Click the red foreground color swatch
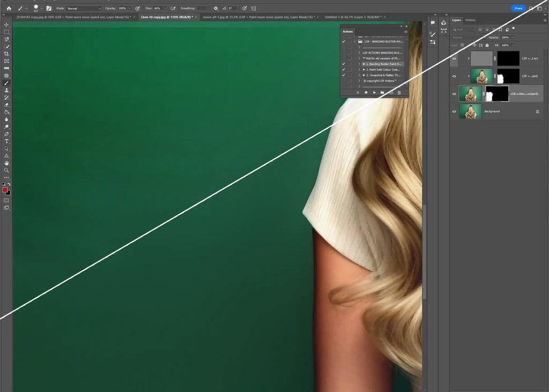The image size is (549, 392). pos(5,190)
